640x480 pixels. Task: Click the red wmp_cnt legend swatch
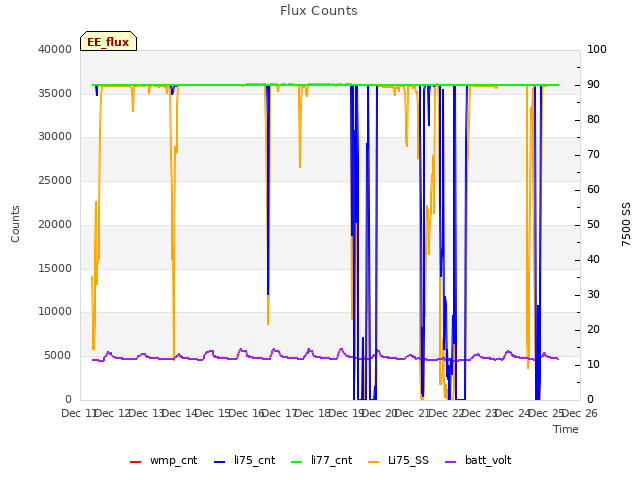(136, 462)
